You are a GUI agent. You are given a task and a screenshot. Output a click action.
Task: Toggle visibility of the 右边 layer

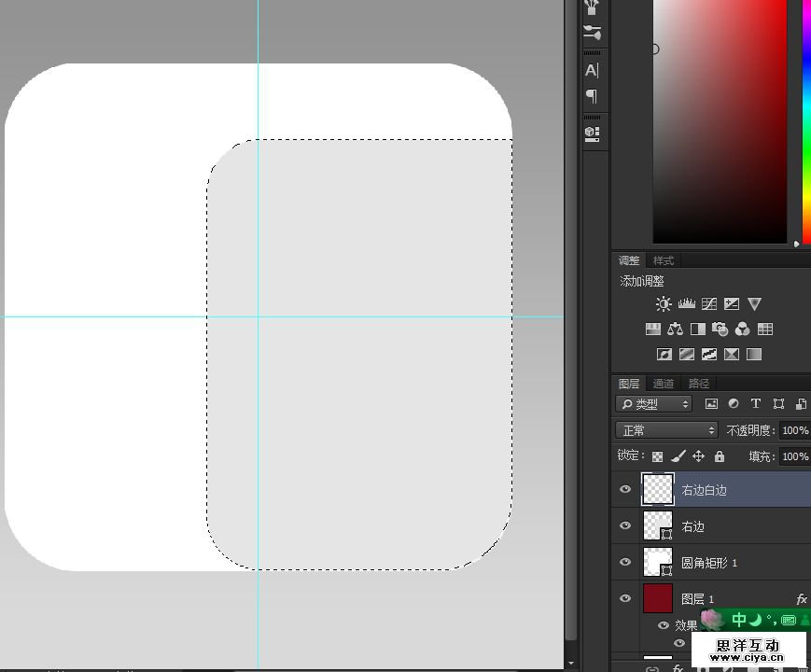[625, 525]
